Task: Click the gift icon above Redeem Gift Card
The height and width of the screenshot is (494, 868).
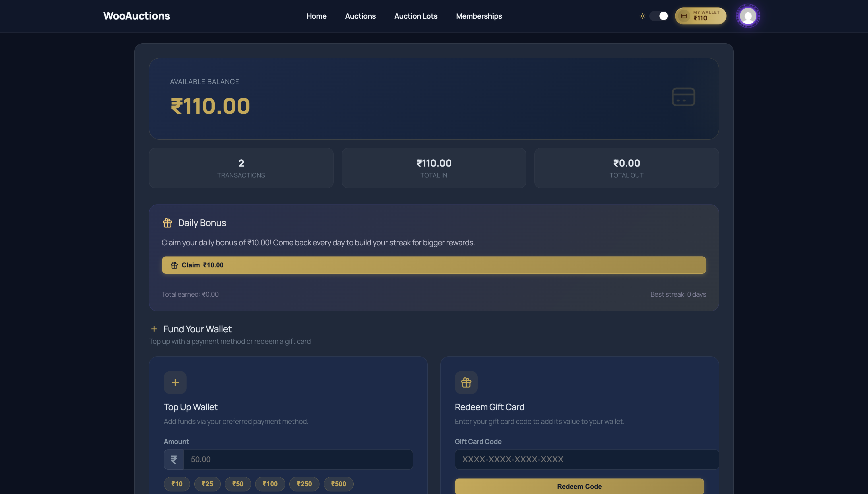Action: pos(466,382)
